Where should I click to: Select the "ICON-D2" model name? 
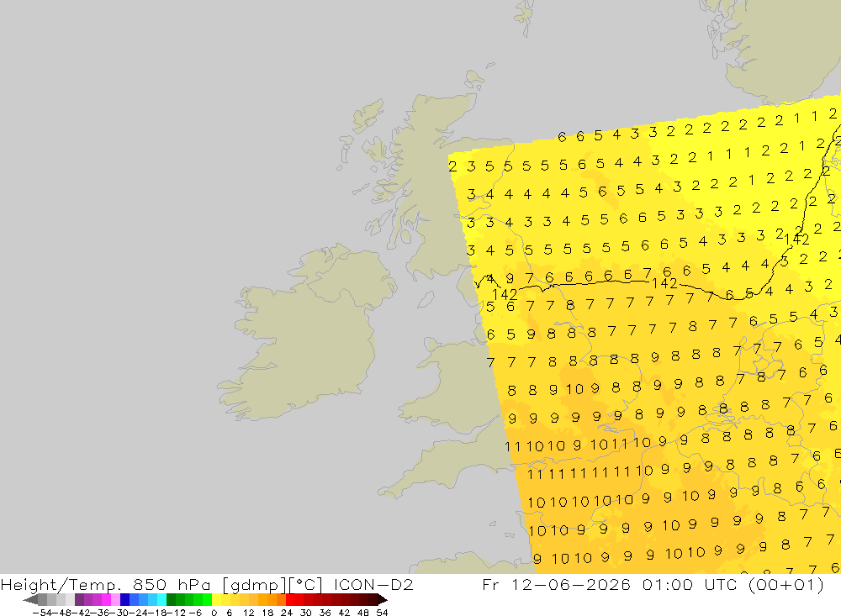click(x=373, y=584)
